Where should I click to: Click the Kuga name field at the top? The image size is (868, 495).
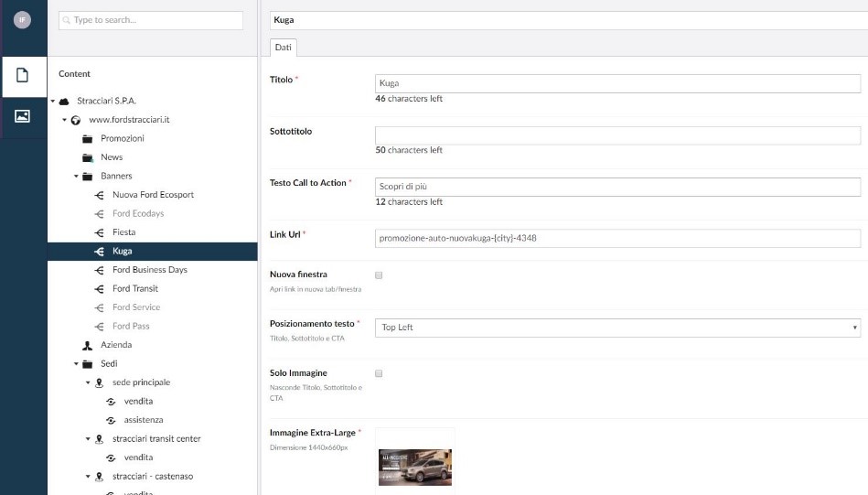click(x=569, y=20)
